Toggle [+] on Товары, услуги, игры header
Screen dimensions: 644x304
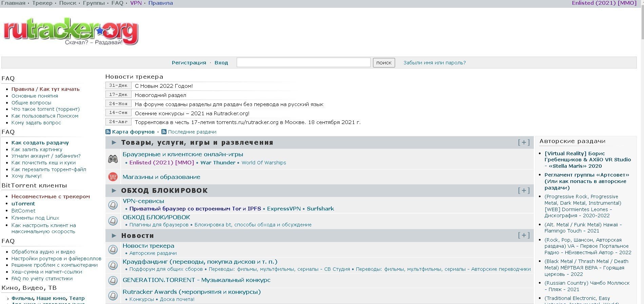524,143
